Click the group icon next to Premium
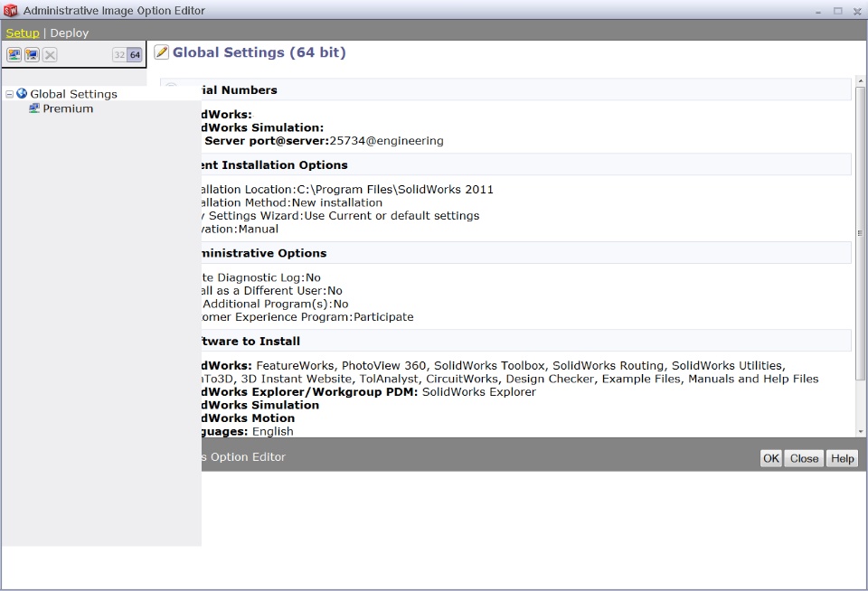868x591 pixels. pos(34,108)
